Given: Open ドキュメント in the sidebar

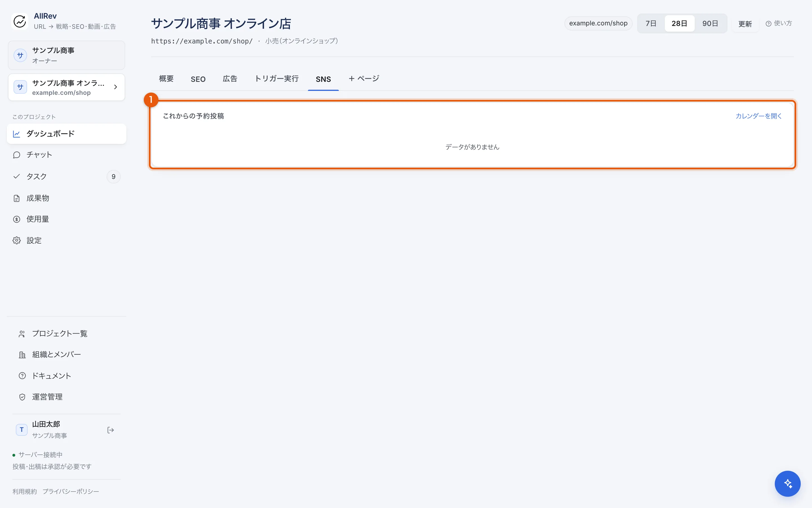Looking at the screenshot, I should 67,376.
